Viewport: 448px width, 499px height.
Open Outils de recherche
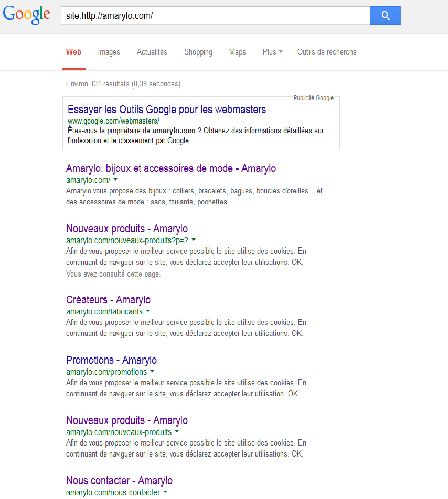[327, 52]
